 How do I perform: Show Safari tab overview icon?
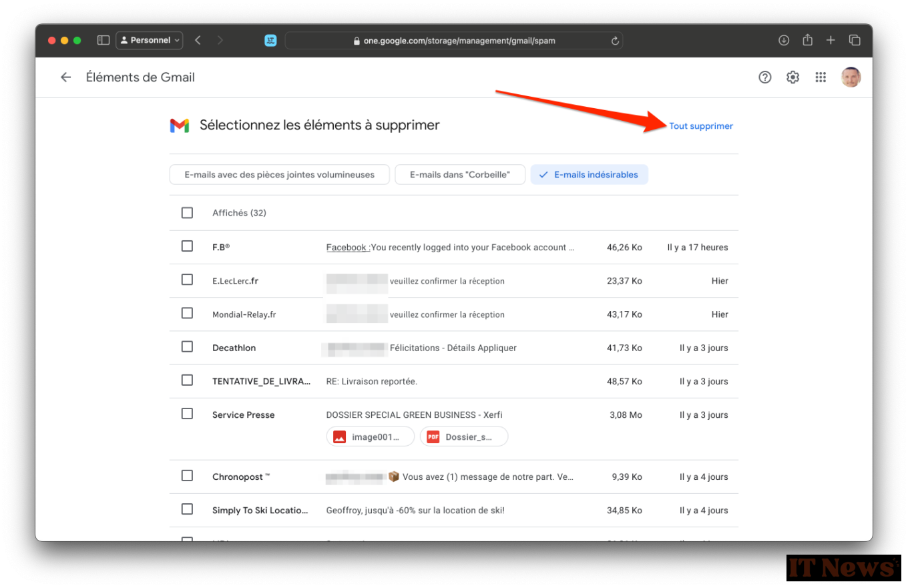point(855,40)
